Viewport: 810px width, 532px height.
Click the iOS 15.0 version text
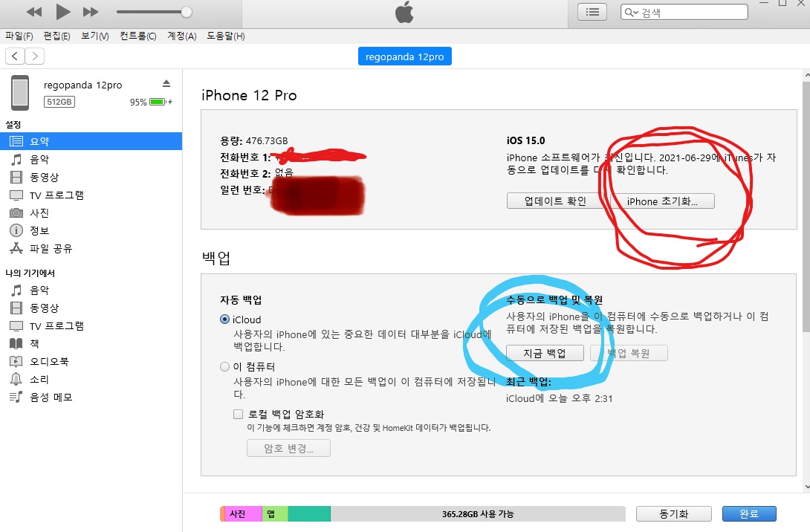click(x=526, y=140)
